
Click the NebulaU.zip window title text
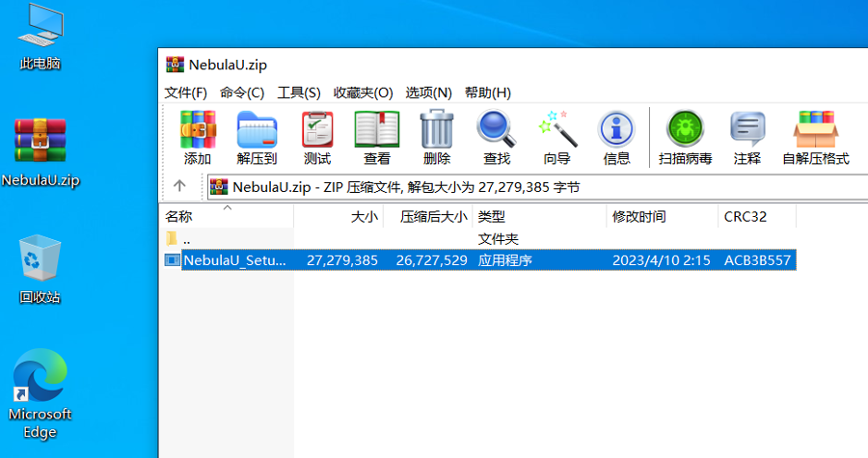point(228,65)
